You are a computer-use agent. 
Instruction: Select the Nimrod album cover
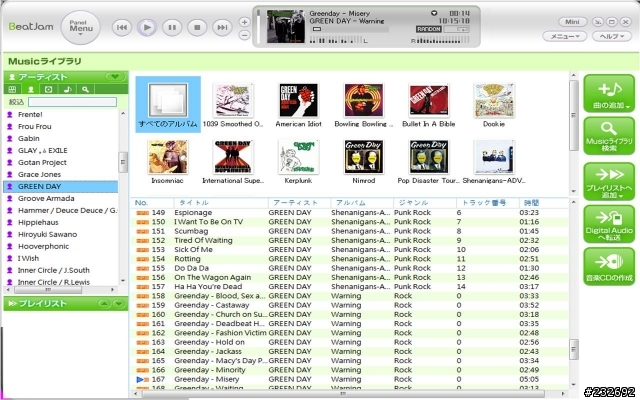pos(364,157)
